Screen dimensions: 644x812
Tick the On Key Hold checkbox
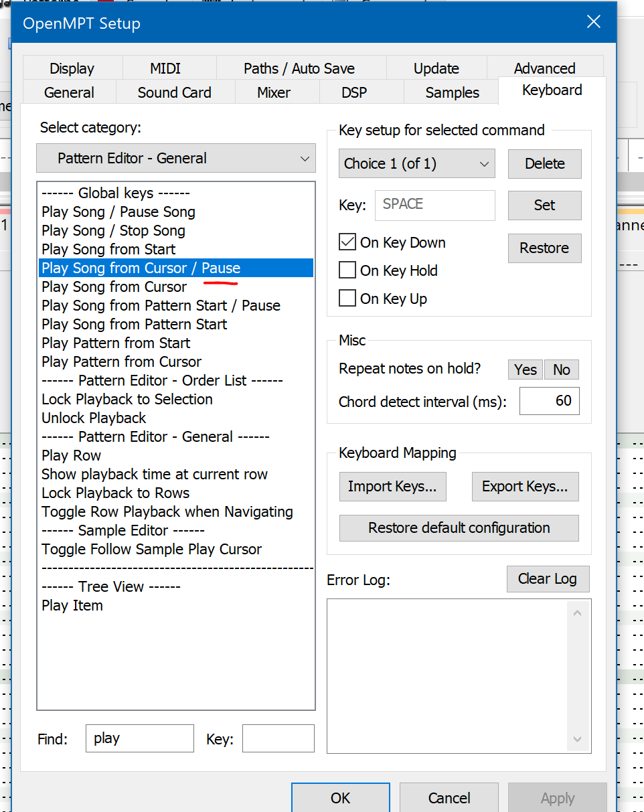347,270
